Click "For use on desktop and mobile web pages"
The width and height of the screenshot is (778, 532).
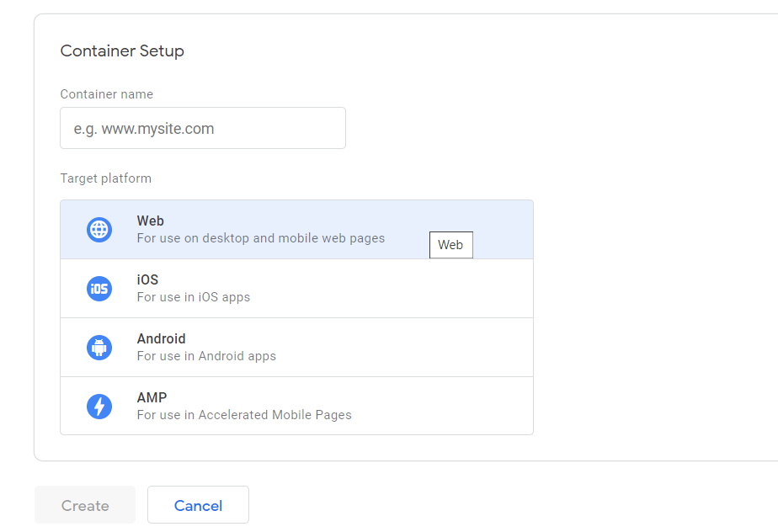[x=261, y=238]
